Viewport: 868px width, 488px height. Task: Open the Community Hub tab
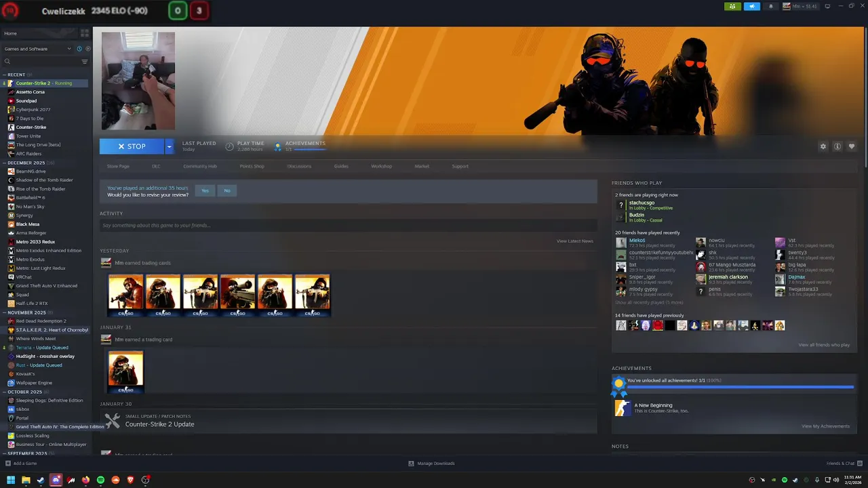tap(200, 166)
